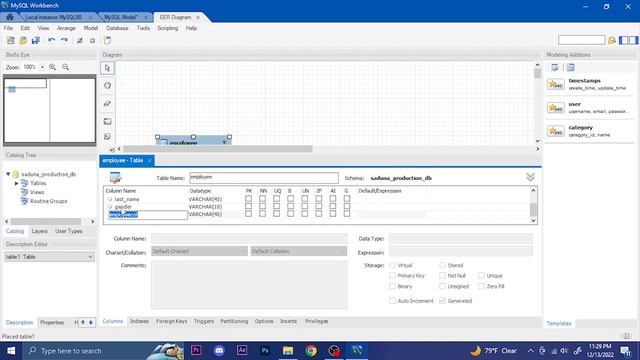
Task: Enable the Unique checkbox
Action: pyautogui.click(x=481, y=276)
